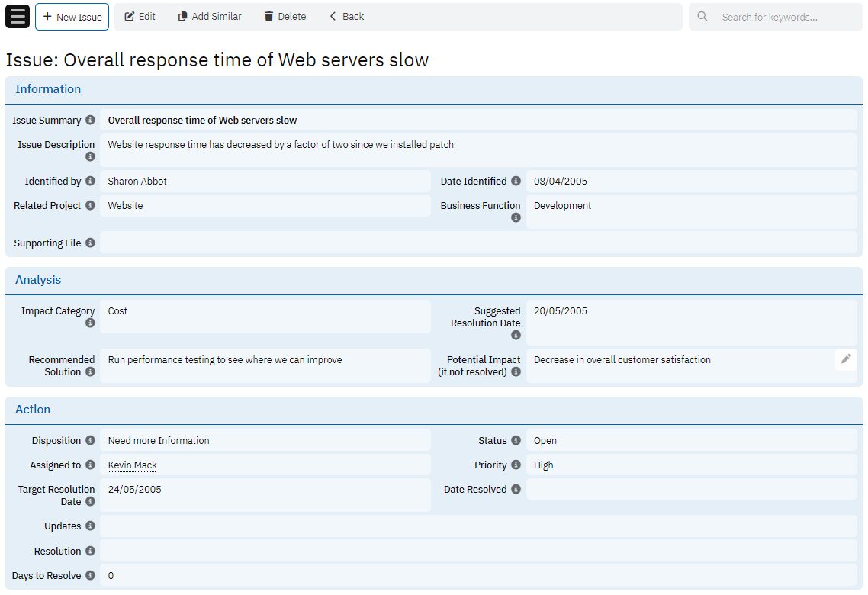The height and width of the screenshot is (595, 868).
Task: Open Kevin Mack's assignee link
Action: [x=133, y=465]
